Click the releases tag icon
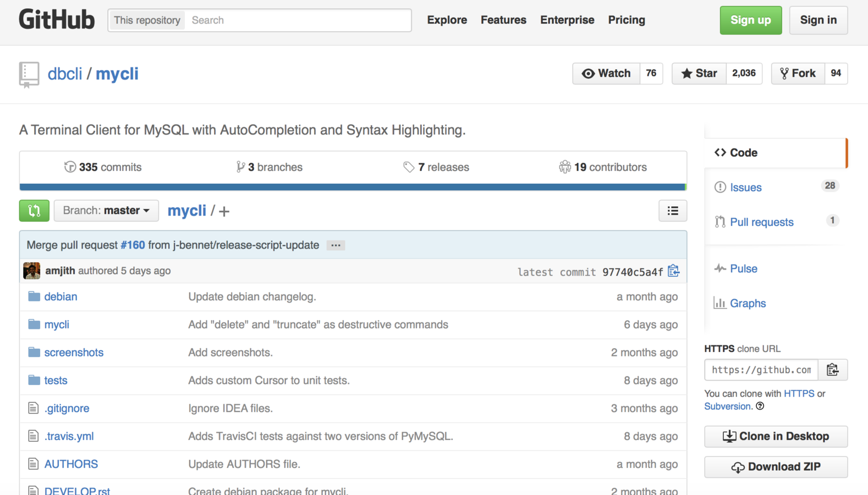 coord(409,167)
